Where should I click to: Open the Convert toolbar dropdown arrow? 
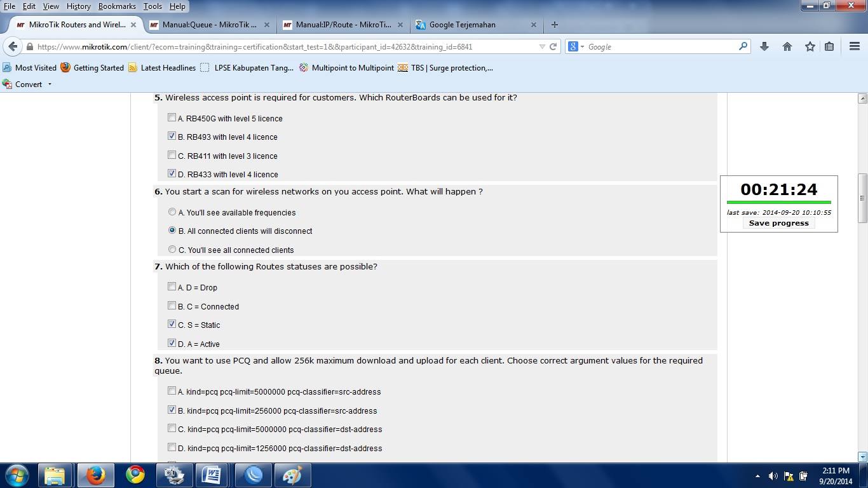[x=50, y=84]
